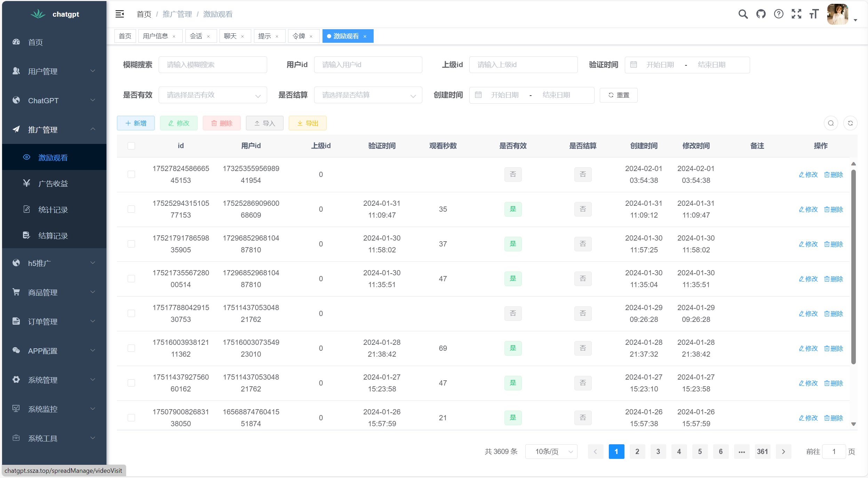Image resolution: width=868 pixels, height=478 pixels.
Task: Go to next page arrow
Action: (x=783, y=452)
